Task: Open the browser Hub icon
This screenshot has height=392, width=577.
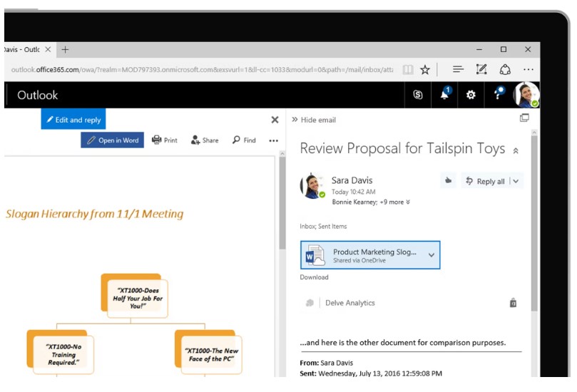Action: coord(458,70)
